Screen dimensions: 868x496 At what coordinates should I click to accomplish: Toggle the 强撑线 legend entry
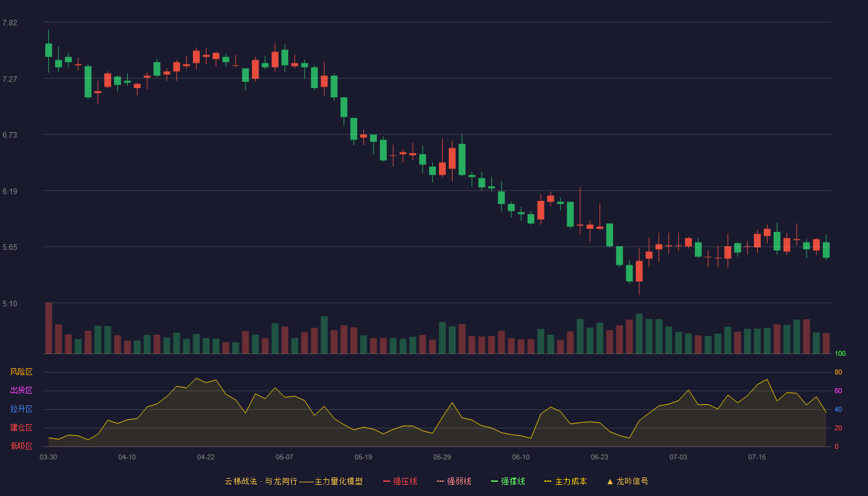click(x=508, y=481)
